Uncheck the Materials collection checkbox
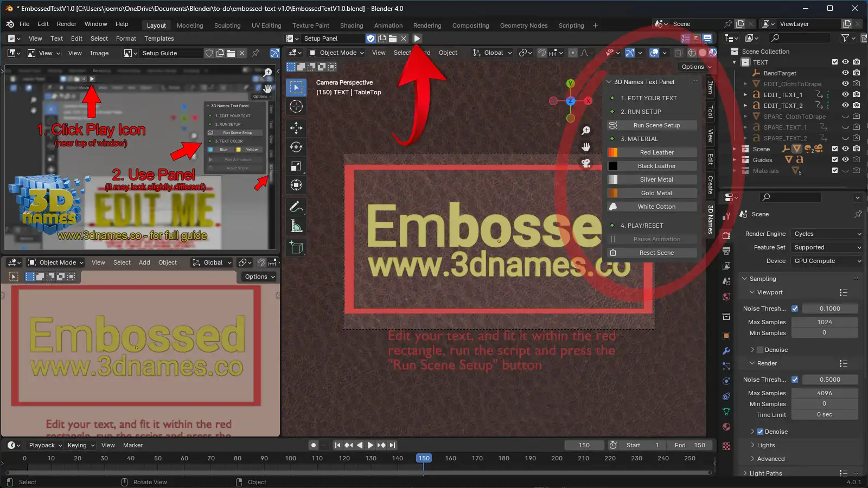The image size is (868, 488). click(x=835, y=170)
